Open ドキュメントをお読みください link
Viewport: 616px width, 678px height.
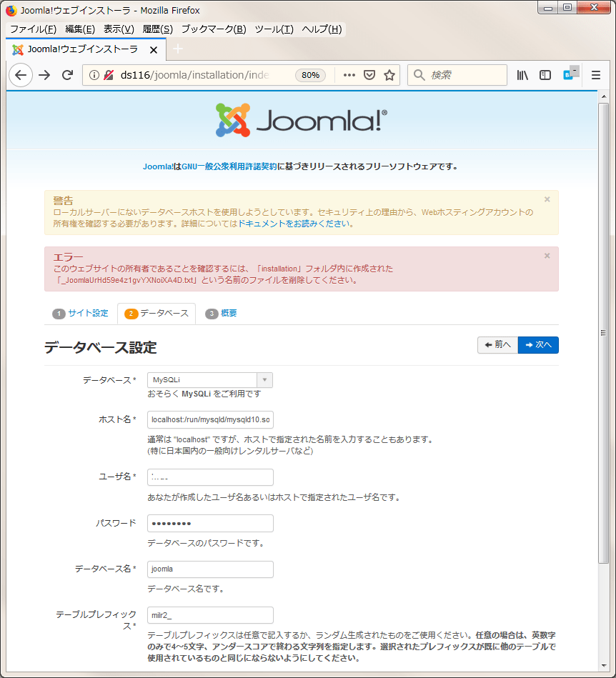click(294, 224)
